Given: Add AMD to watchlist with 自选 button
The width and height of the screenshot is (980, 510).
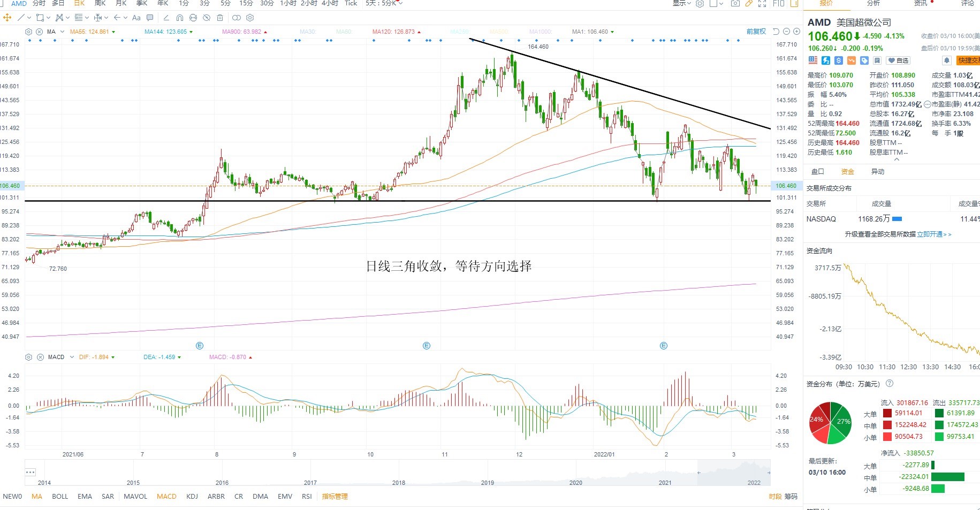Looking at the screenshot, I should [x=899, y=60].
